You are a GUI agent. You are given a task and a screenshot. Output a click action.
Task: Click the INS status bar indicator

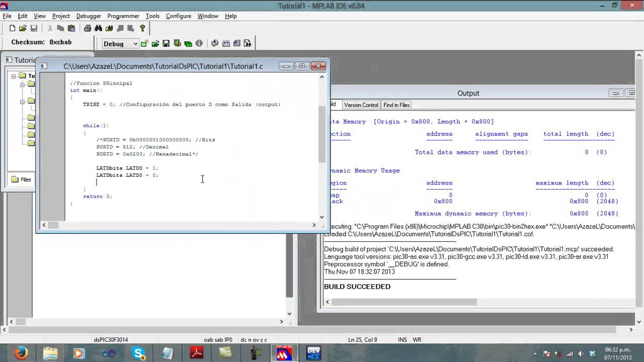(x=403, y=340)
